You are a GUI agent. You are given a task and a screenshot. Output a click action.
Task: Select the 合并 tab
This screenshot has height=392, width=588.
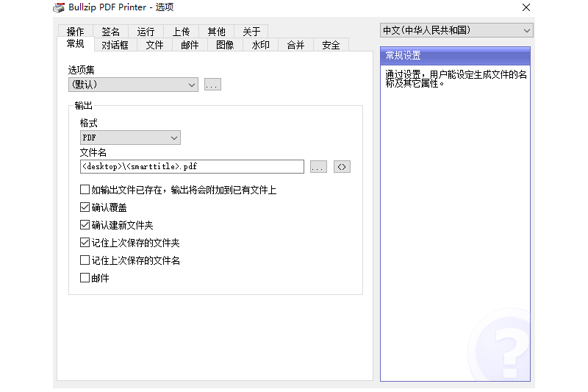295,45
